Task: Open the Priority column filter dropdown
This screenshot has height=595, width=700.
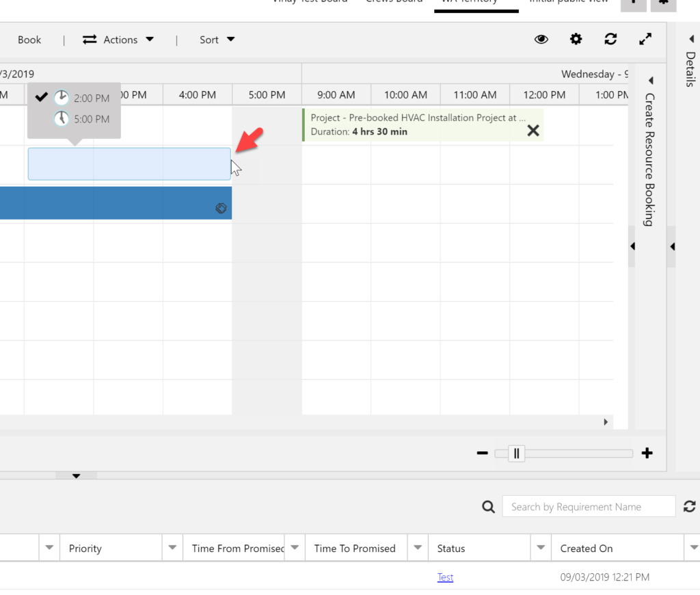Action: tap(172, 547)
